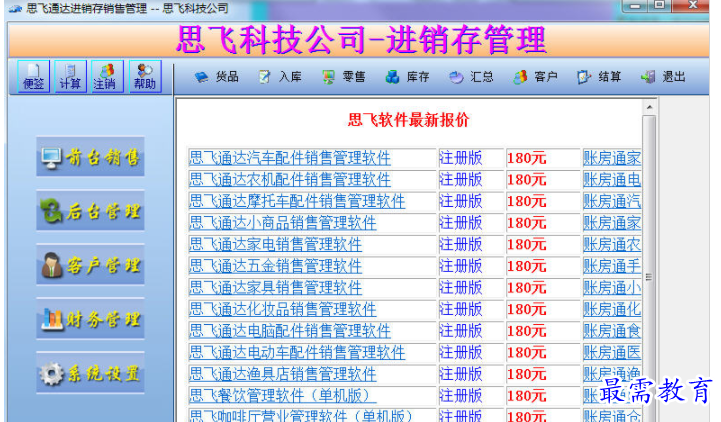Open the 账房通汽 link in the 摩托车配件 row

pyautogui.click(x=612, y=201)
